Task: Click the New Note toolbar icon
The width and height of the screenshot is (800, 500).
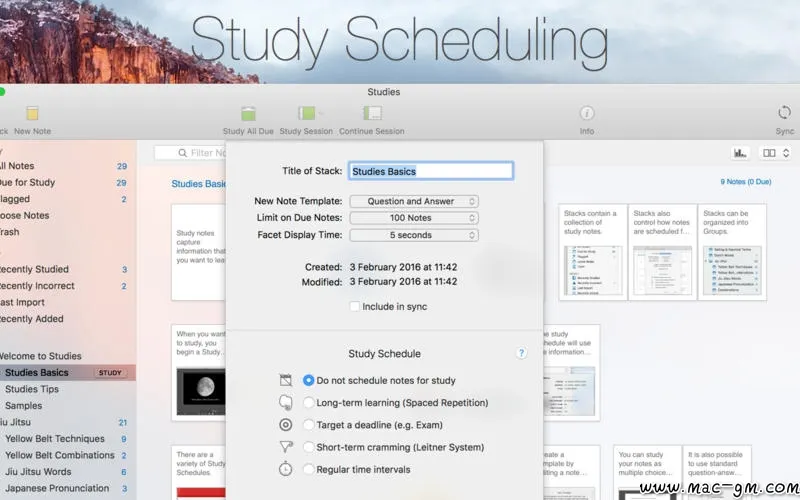Action: 32,113
